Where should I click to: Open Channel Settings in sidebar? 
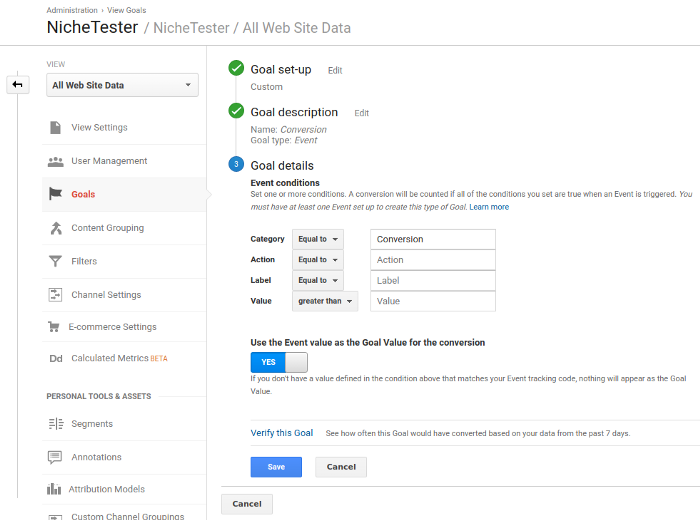pyautogui.click(x=106, y=295)
